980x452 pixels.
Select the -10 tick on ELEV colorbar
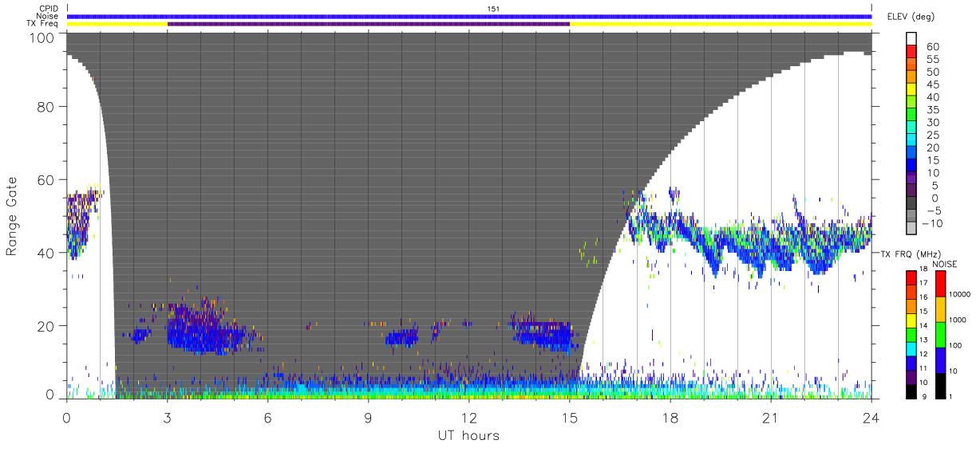tap(934, 223)
